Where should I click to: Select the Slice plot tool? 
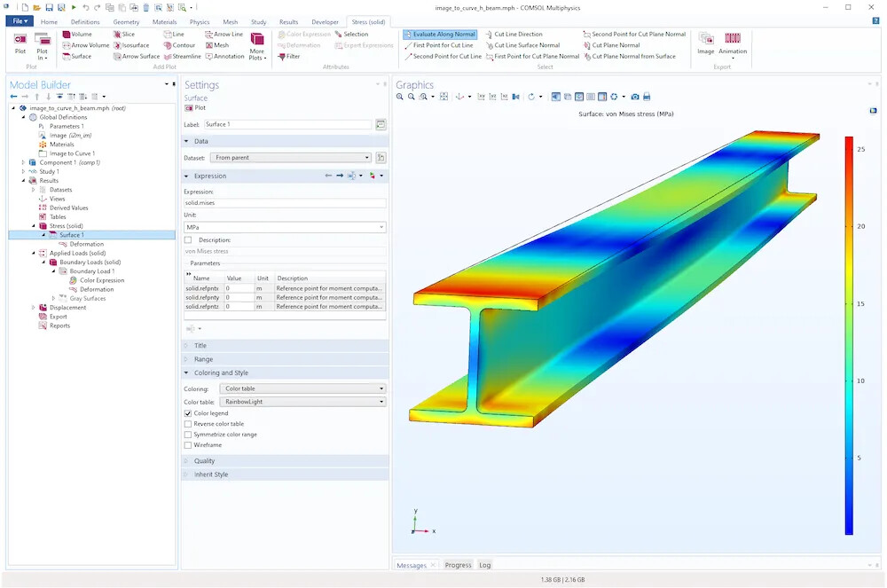point(117,35)
